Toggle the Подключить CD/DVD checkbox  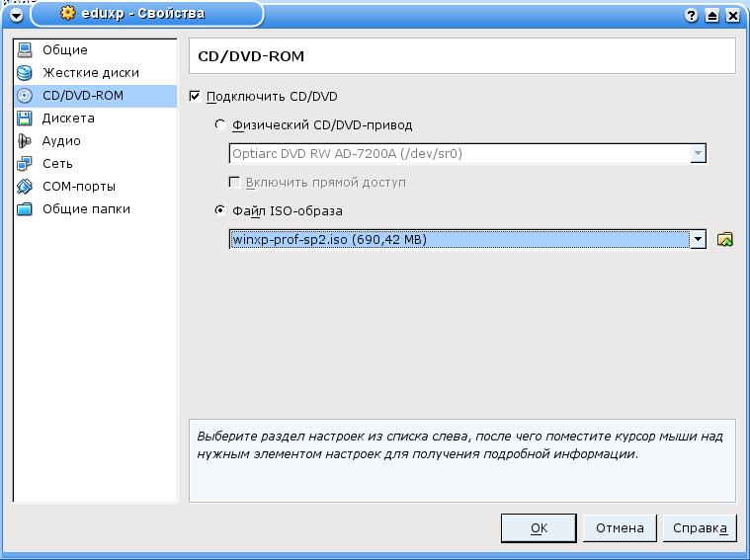click(x=195, y=96)
